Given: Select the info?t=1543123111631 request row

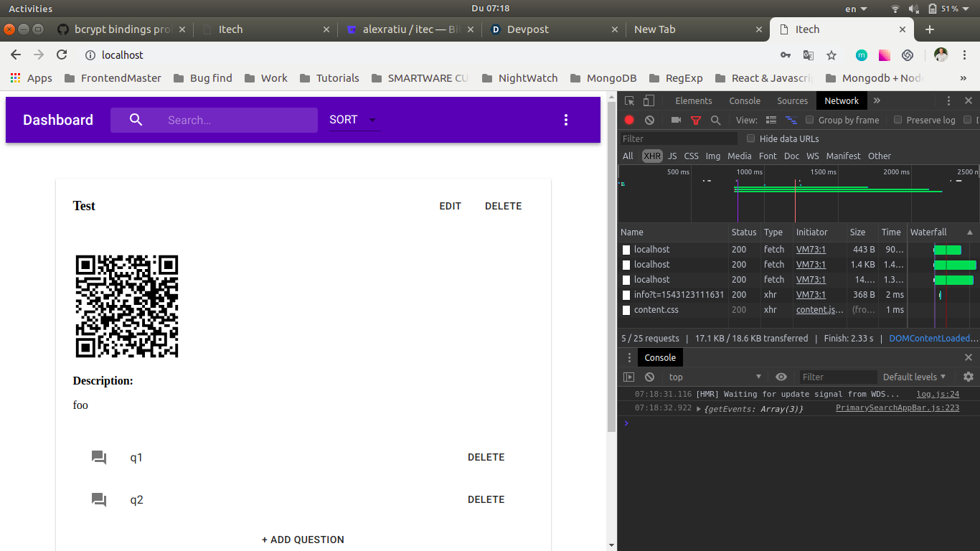Looking at the screenshot, I should point(763,295).
